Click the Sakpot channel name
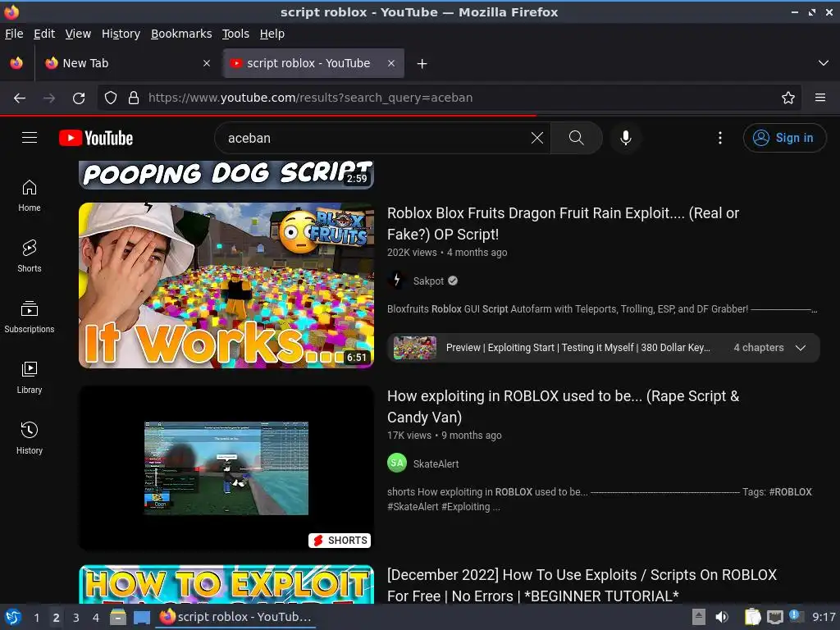This screenshot has width=840, height=630. coord(428,281)
